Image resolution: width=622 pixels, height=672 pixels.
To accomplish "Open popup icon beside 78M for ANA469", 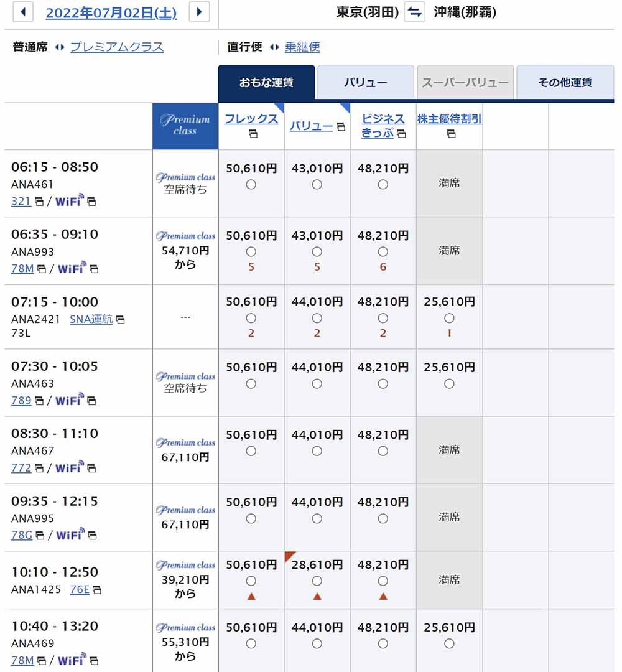I will tap(42, 661).
